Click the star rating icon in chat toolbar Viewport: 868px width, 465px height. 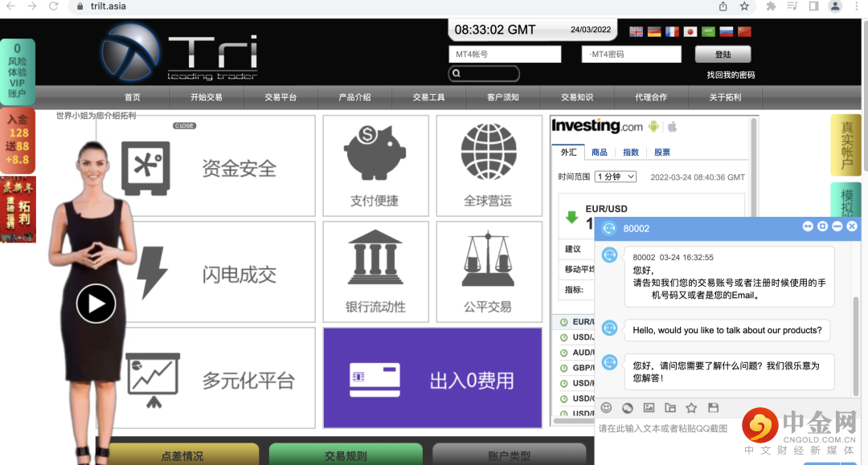pos(691,408)
